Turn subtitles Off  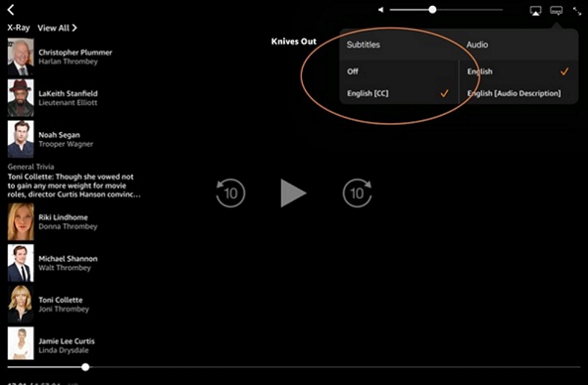pos(353,72)
